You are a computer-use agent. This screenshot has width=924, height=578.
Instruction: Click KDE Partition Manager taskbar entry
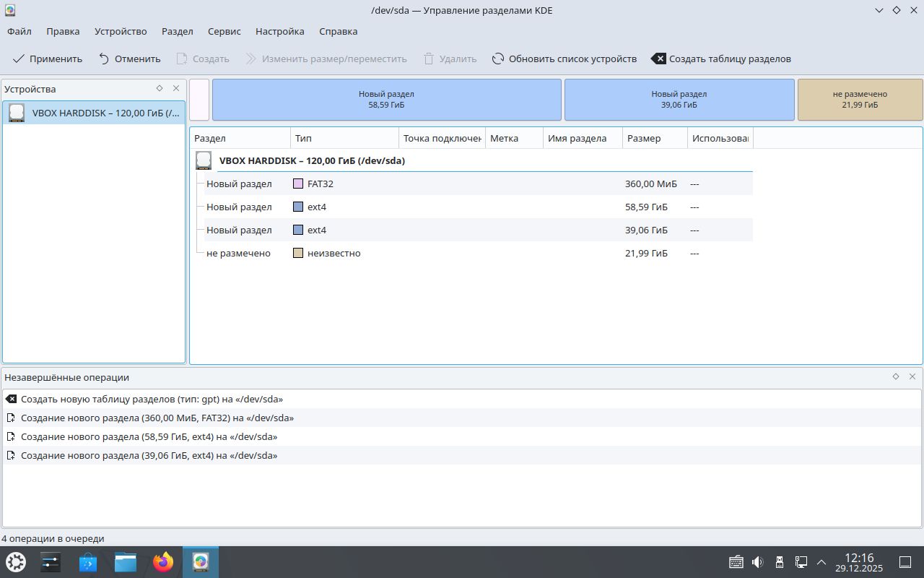click(201, 562)
